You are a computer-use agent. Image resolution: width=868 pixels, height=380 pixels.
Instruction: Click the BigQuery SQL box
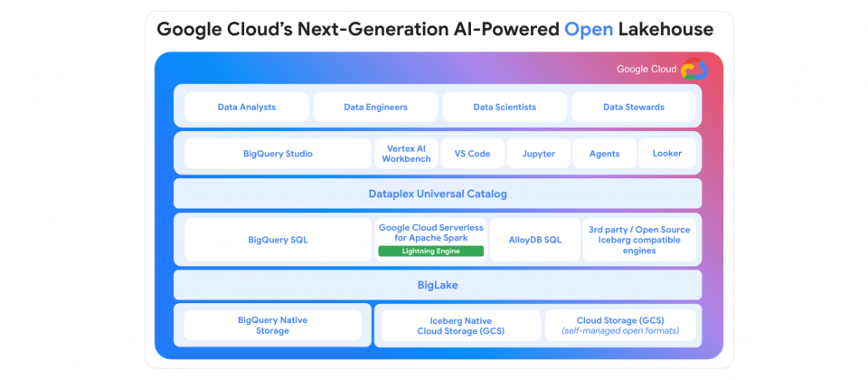coord(278,240)
